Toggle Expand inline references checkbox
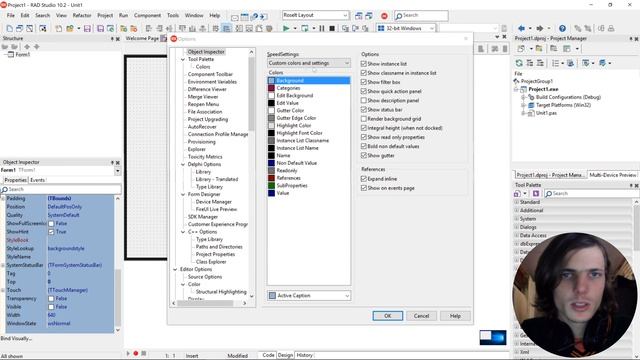The image size is (640, 360). [364, 179]
